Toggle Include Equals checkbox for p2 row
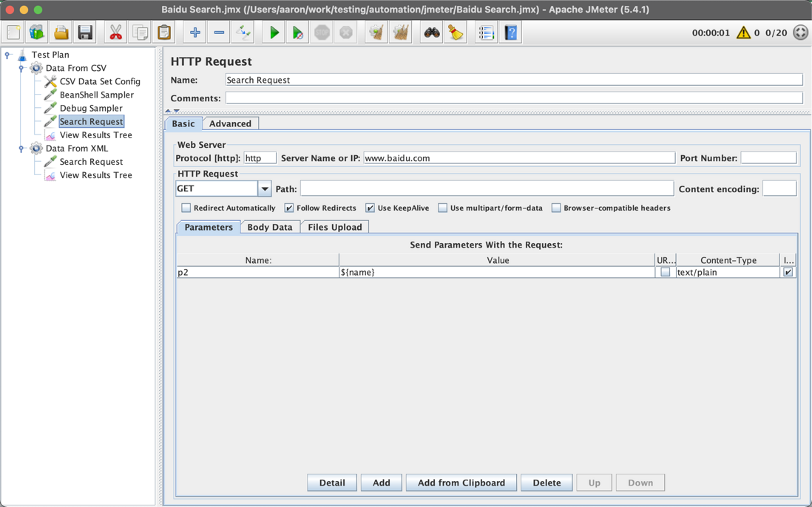This screenshot has height=507, width=812. pos(788,272)
